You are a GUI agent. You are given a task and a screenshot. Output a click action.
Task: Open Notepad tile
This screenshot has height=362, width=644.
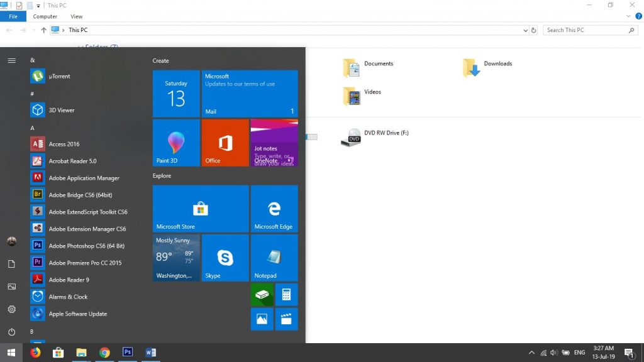pyautogui.click(x=274, y=258)
